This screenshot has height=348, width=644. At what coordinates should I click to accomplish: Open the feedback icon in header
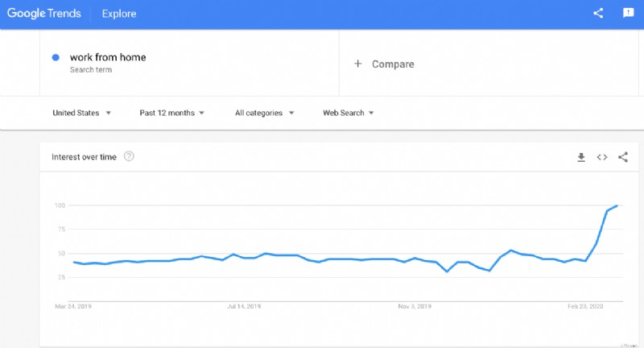pos(629,13)
